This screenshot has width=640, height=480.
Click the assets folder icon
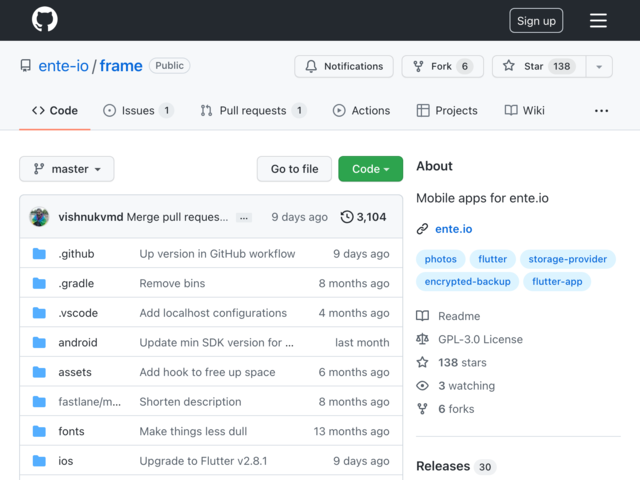click(39, 372)
